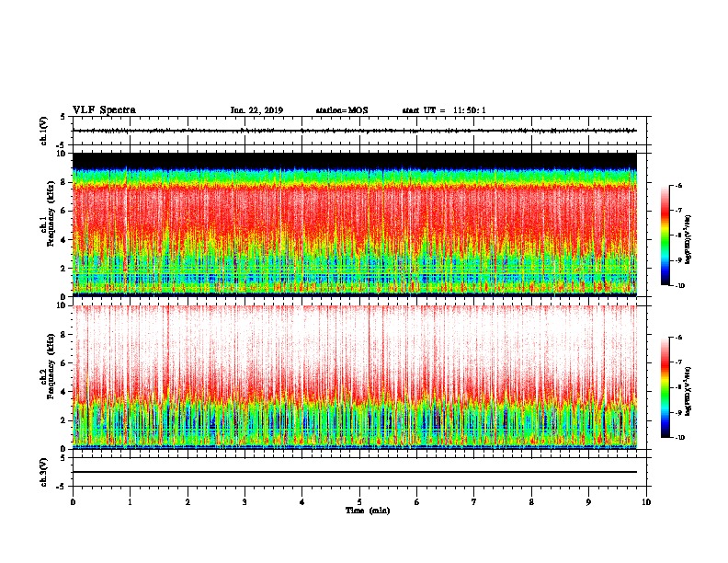Click the "Time (min)" axis title
Viewport: 728px width, 563px height.
[368, 511]
